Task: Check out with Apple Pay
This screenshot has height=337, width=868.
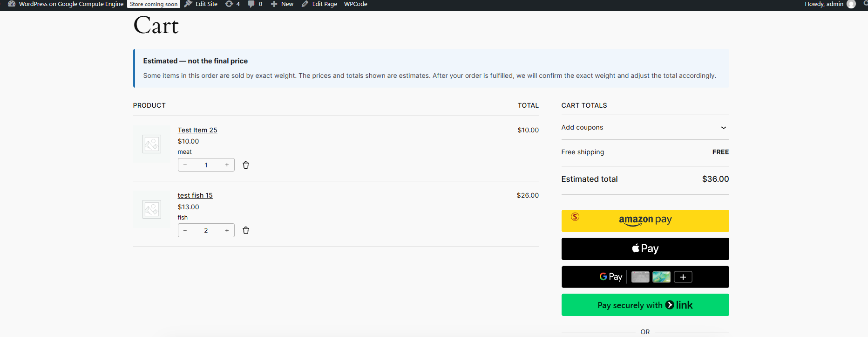Action: [645, 249]
